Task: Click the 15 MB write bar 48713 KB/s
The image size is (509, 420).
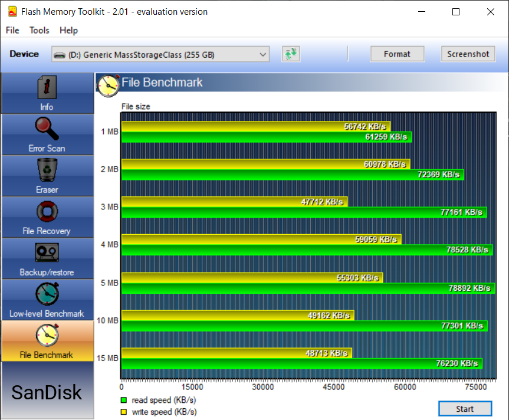Action: 237,353
